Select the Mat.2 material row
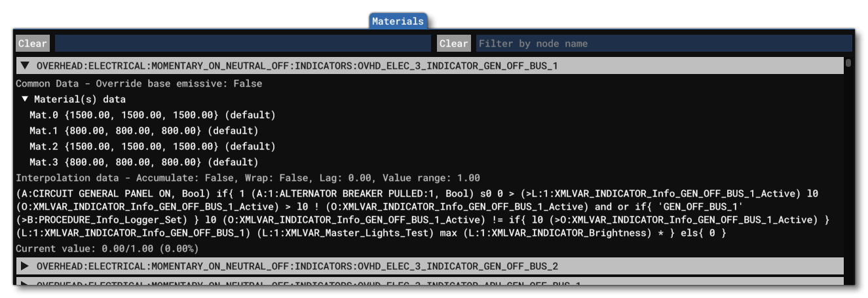868x298 pixels. tap(152, 146)
